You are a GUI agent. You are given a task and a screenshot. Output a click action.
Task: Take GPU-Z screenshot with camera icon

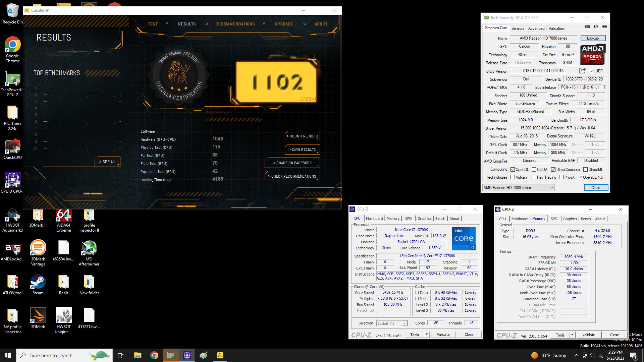point(587,27)
